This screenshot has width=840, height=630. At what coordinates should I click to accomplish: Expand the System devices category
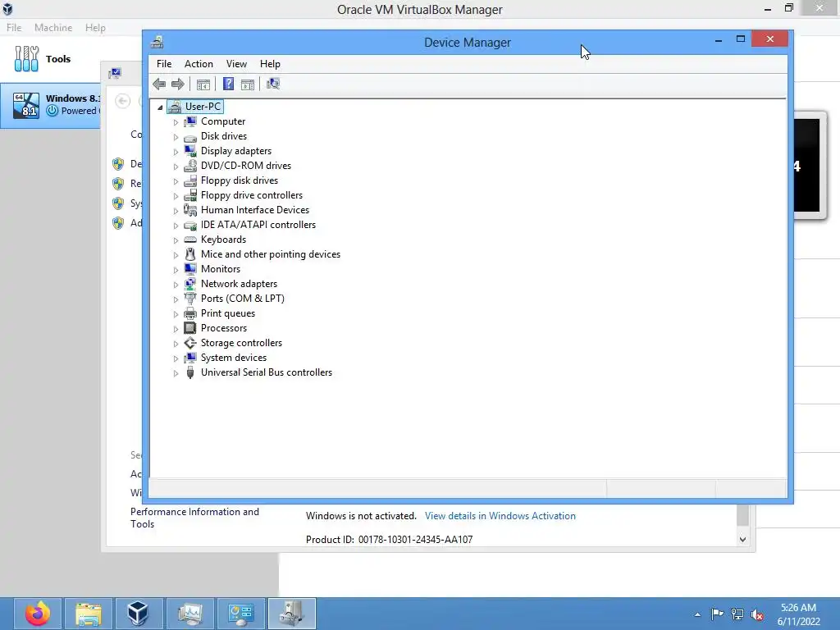coord(176,358)
